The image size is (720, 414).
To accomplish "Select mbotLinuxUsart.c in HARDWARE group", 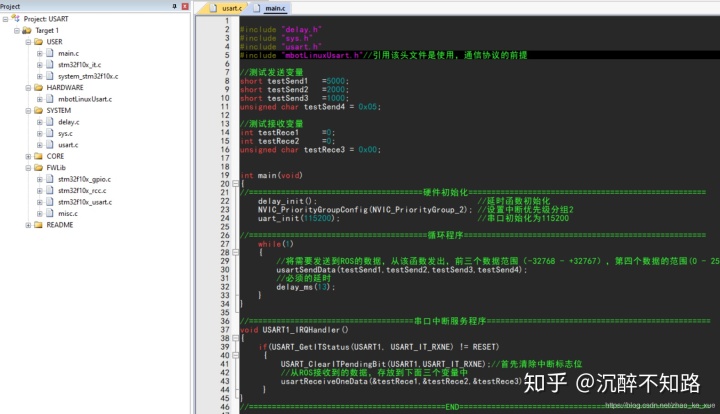I will [85, 99].
